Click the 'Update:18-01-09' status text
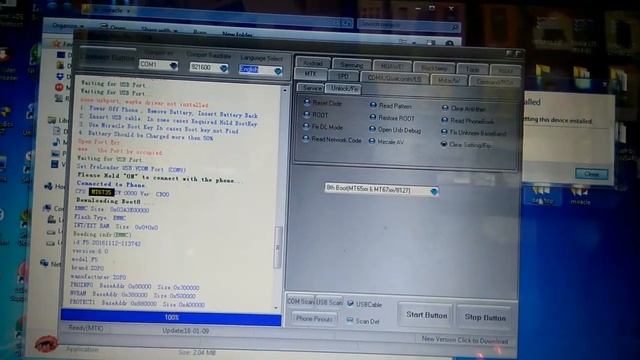Screen dimensions: 640x360 [x=185, y=331]
